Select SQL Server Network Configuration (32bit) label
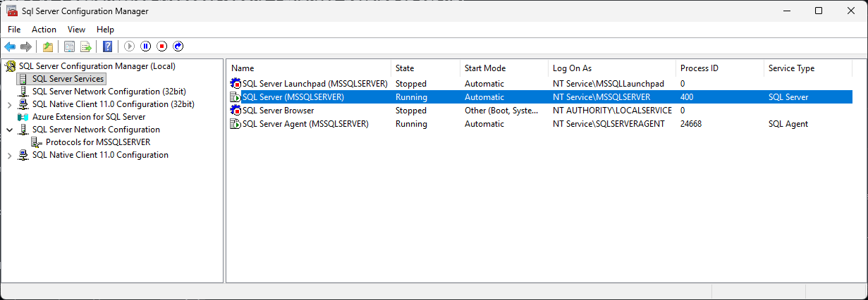 109,92
